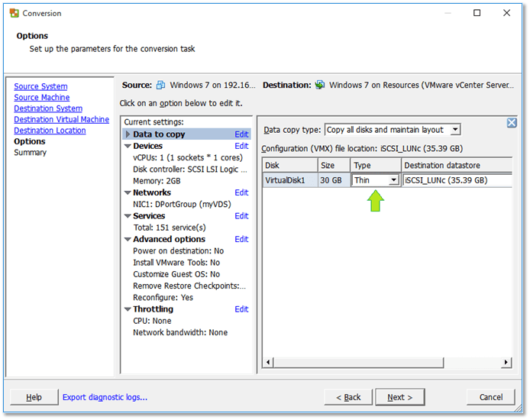Edit the Devices settings
Viewport: 530px width, 420px height.
click(x=241, y=146)
